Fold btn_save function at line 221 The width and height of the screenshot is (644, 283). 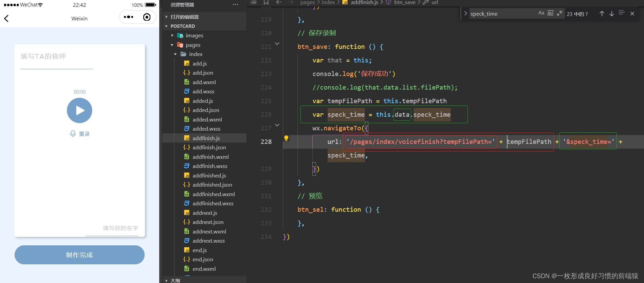coord(277,43)
